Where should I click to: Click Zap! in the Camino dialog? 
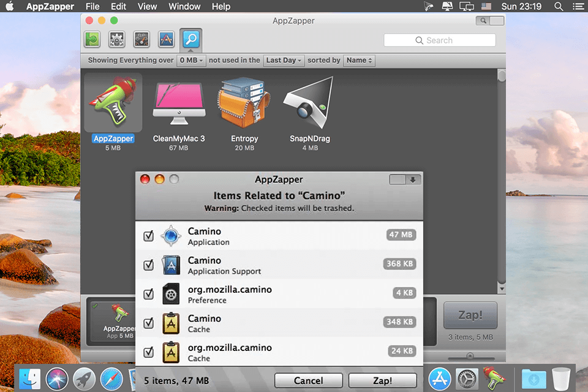tap(382, 381)
